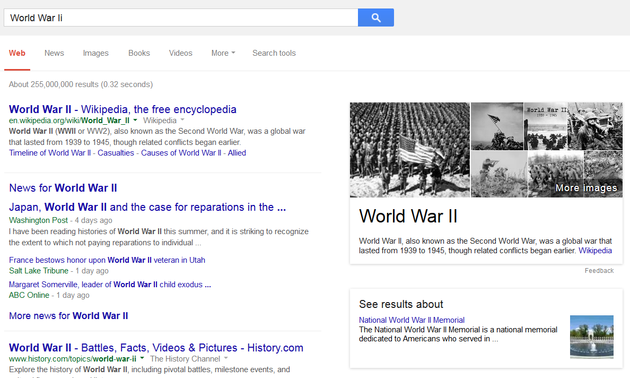Click the World War II knowledge panel heading
Screen dimensions: 630x378
coord(408,216)
